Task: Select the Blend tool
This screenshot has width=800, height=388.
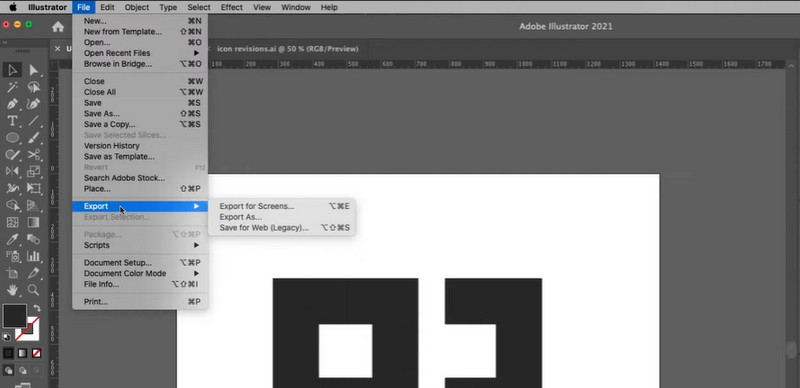Action: click(34, 239)
